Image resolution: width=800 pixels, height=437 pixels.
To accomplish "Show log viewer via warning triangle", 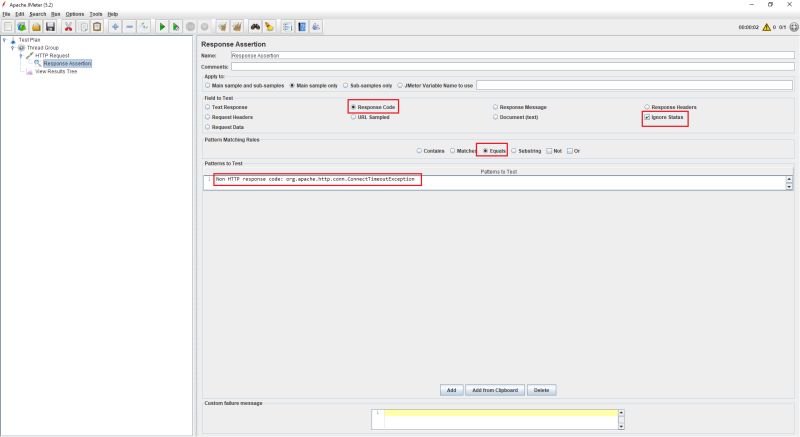I will click(x=766, y=27).
